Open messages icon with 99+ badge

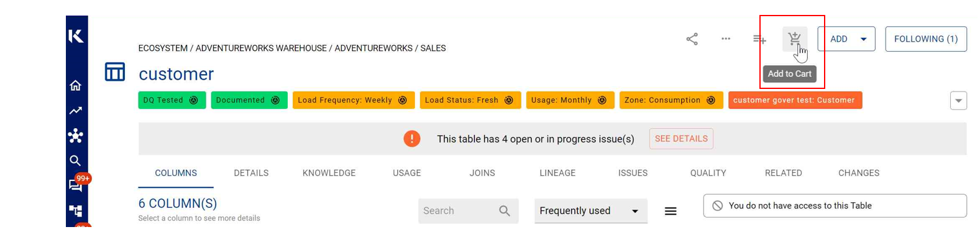pos(76,185)
